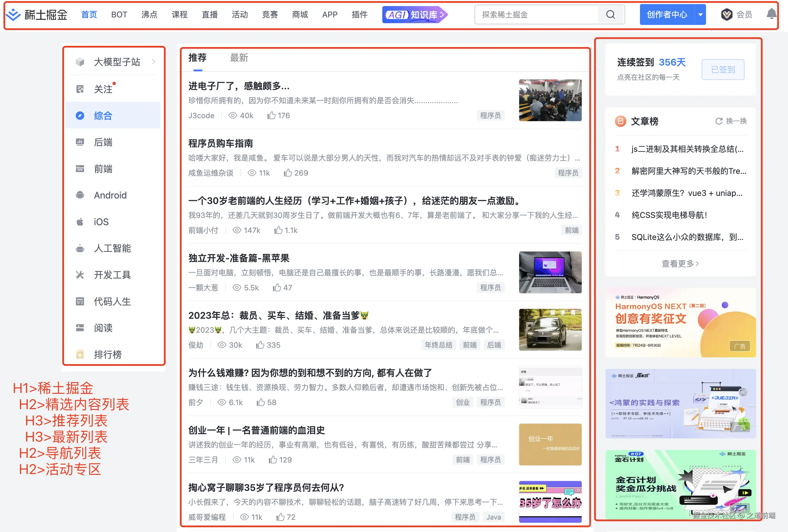Switch to the 最新 tab

tap(239, 58)
